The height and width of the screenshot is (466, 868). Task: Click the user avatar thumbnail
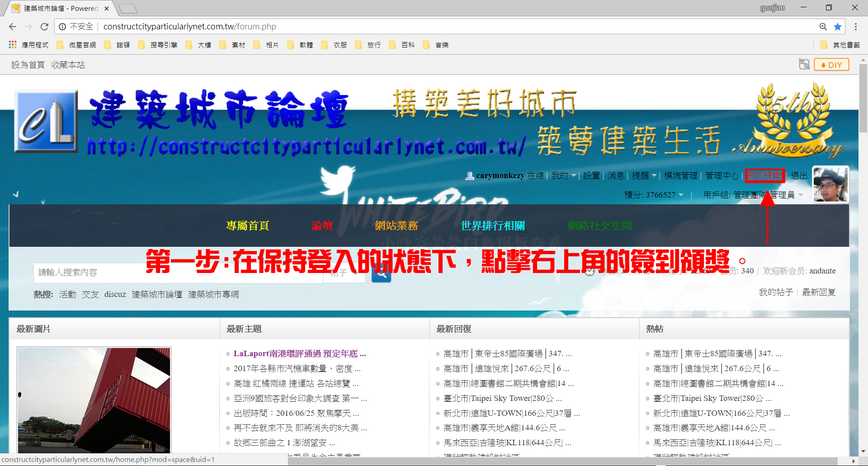click(830, 184)
